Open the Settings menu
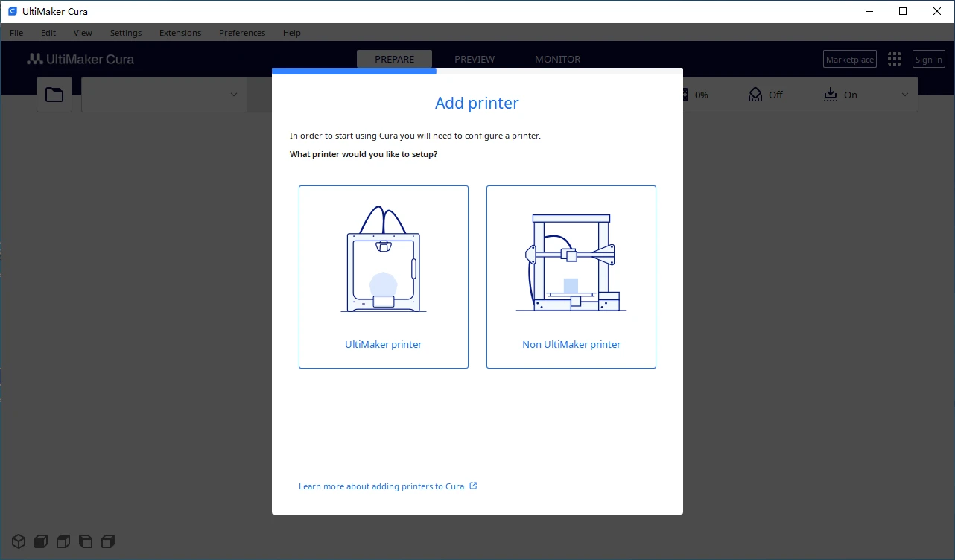The width and height of the screenshot is (955, 560). (x=126, y=33)
